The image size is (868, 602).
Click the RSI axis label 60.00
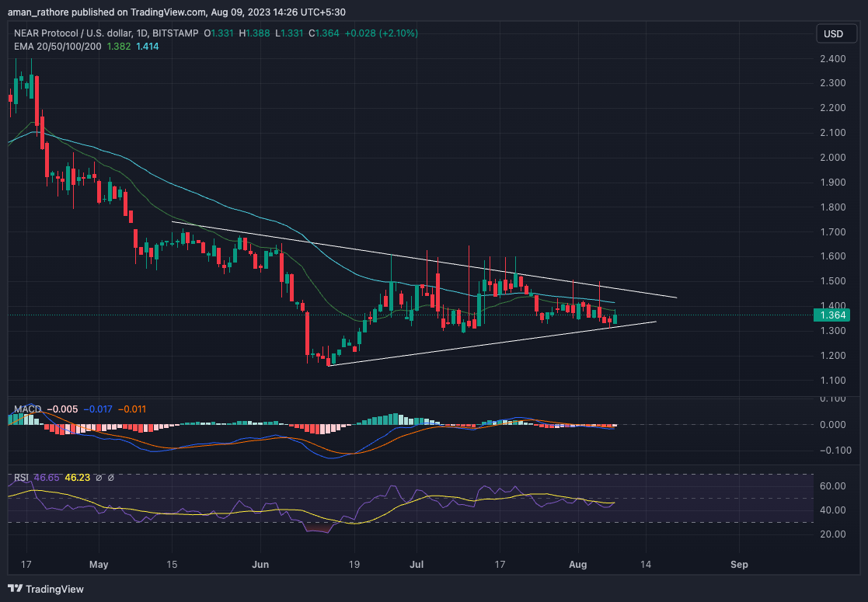click(833, 486)
